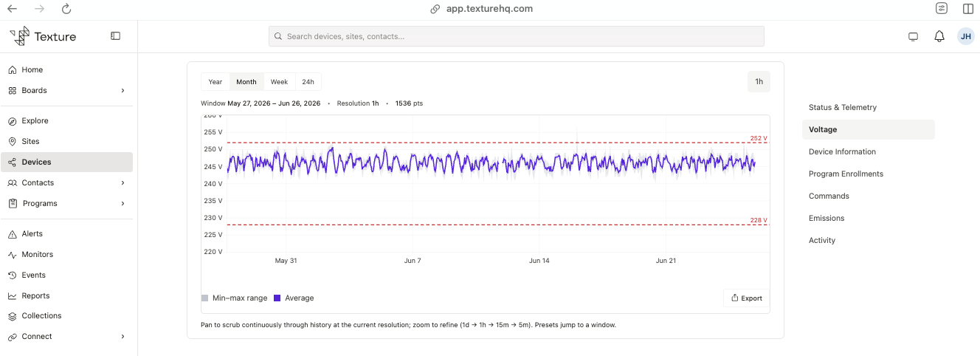Open Home in the sidebar
This screenshot has height=356, width=980.
pyautogui.click(x=66, y=70)
